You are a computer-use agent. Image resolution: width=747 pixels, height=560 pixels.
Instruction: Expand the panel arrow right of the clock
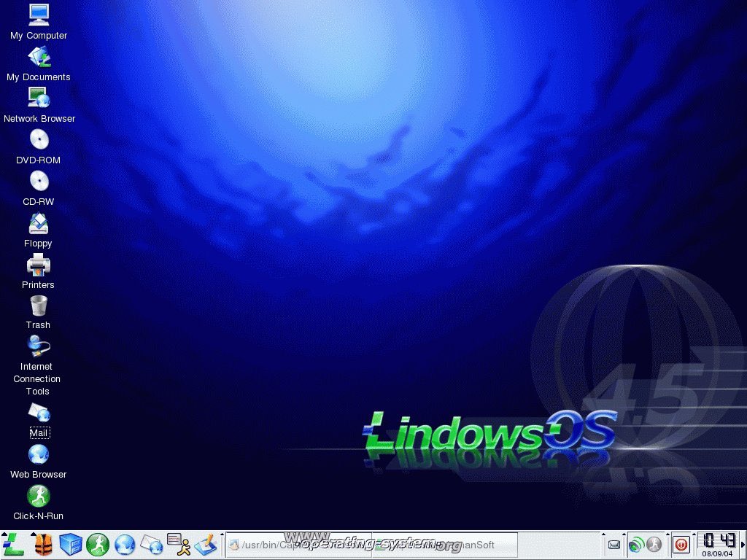(743, 545)
